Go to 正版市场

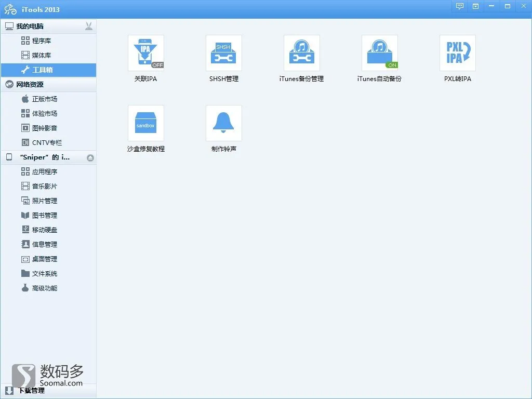tap(48, 99)
